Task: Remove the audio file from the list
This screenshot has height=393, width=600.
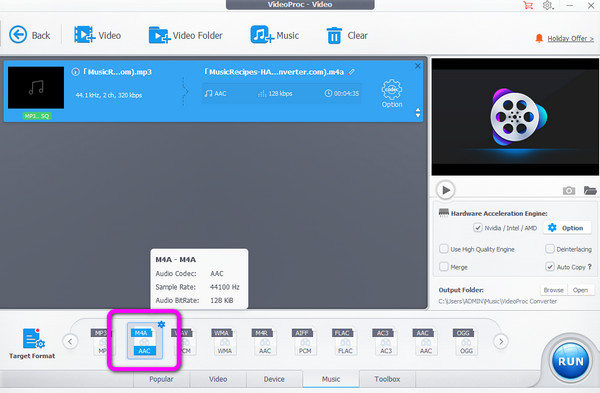Action: (x=418, y=66)
